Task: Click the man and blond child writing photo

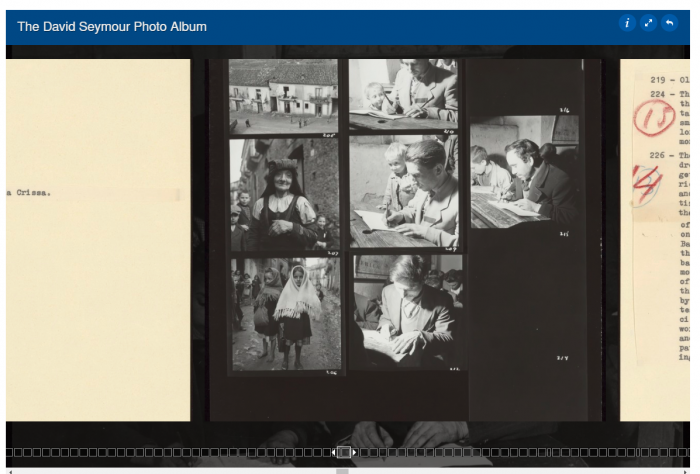Action: coord(404,191)
